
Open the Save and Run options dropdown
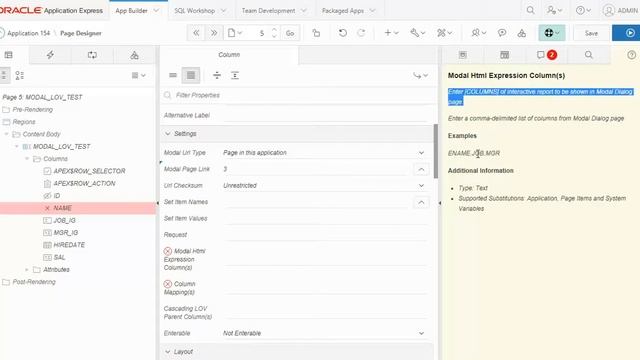click(552, 33)
